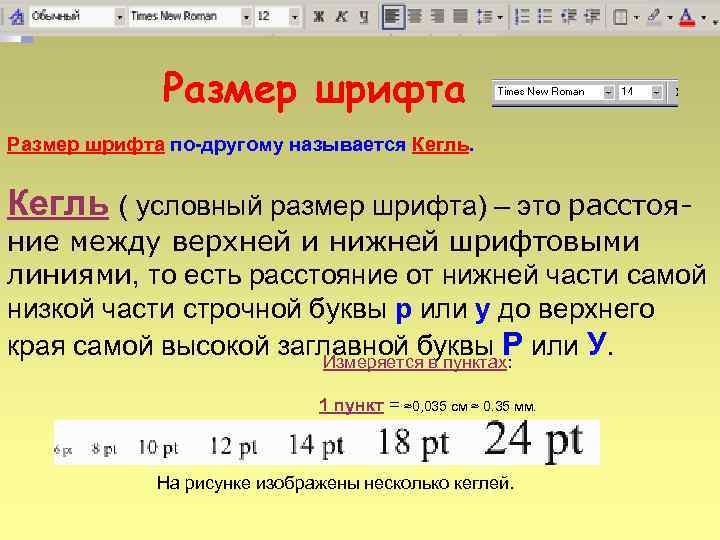Click the phrase условный размер шрифта
Image resolution: width=720 pixels, height=540 pixels.
307,207
